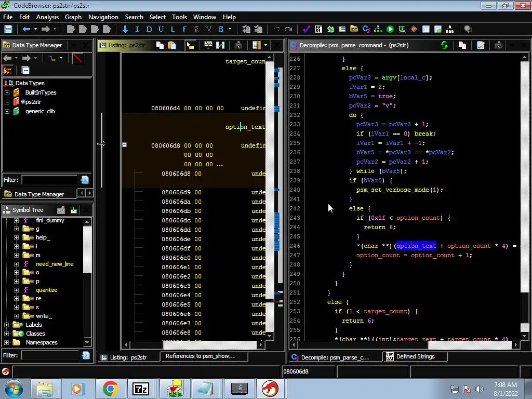Open the Graph menu
The width and height of the screenshot is (532, 399).
click(73, 17)
